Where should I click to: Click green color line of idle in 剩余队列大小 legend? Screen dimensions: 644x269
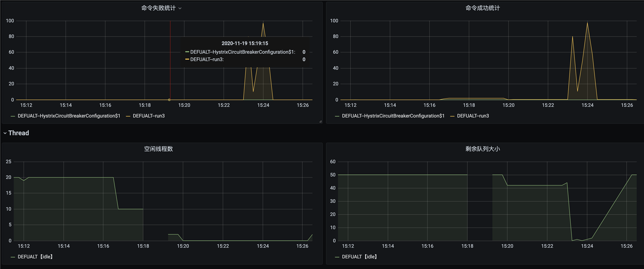click(337, 257)
